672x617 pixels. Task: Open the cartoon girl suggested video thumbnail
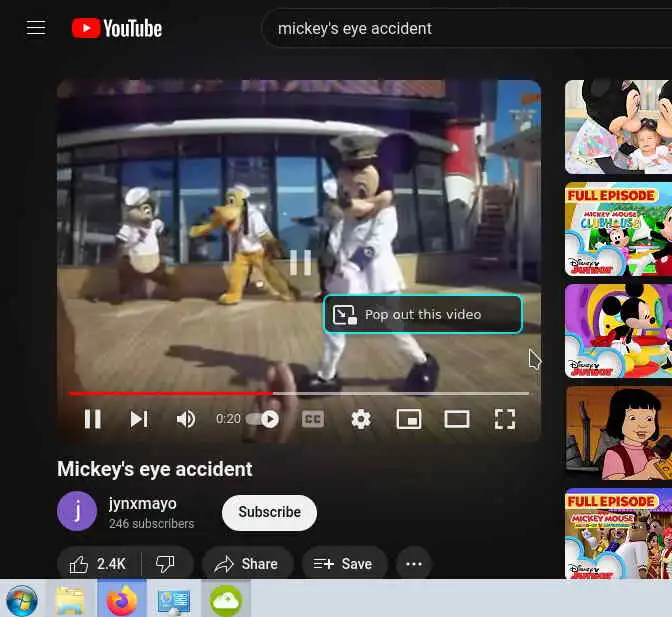(618, 433)
